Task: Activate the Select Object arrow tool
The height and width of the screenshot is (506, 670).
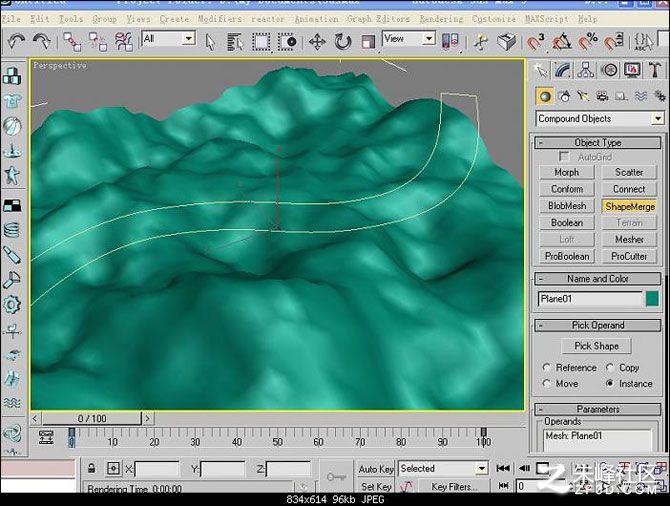Action: [210, 42]
